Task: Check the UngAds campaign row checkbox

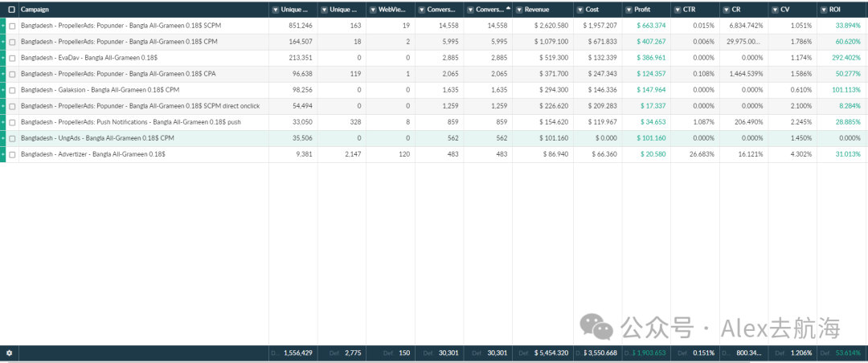Action: pyautogui.click(x=12, y=138)
